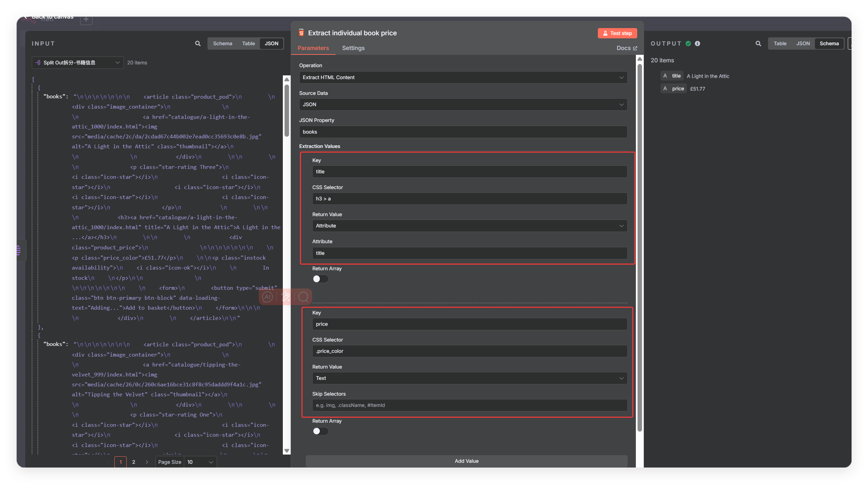
Task: Open the Split Out input node selector
Action: click(78, 63)
